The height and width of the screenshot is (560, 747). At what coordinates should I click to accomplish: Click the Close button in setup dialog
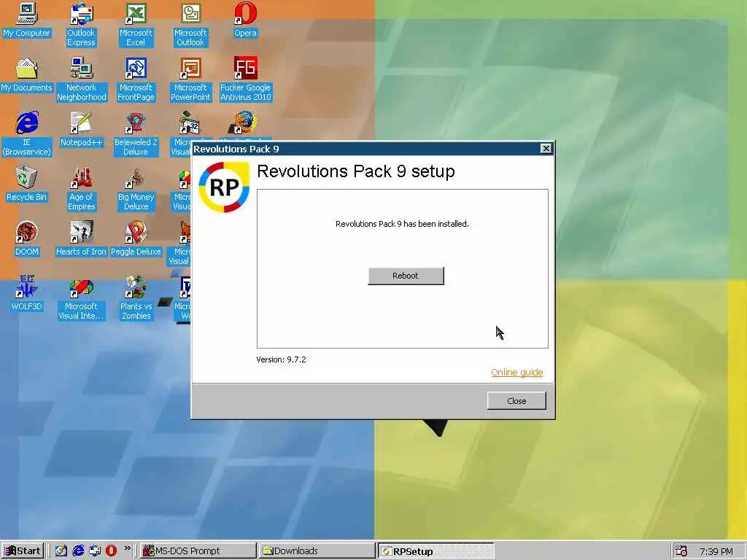[x=516, y=401]
